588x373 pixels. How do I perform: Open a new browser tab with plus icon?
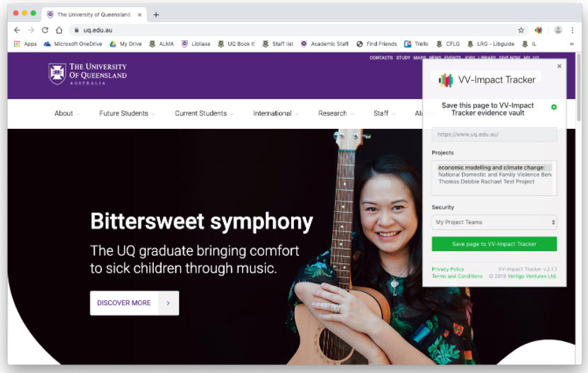coord(156,15)
